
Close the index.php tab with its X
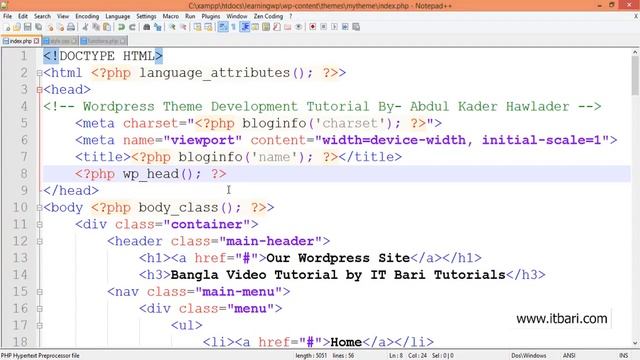(37, 41)
